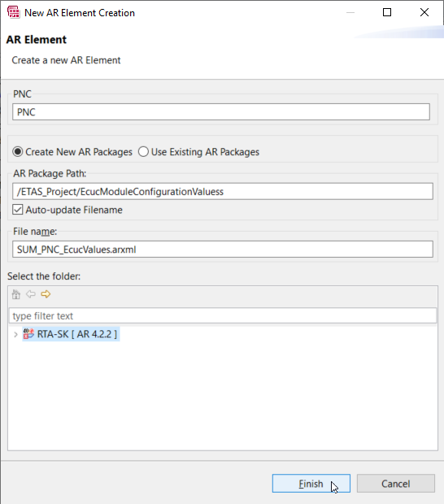Select Use Existing AR Packages option
Image resolution: width=444 pixels, height=504 pixels.
tap(198, 152)
